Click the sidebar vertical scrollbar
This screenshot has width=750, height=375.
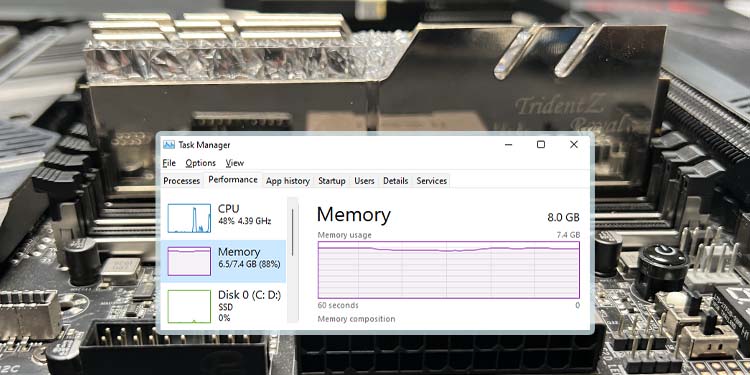tap(292, 260)
